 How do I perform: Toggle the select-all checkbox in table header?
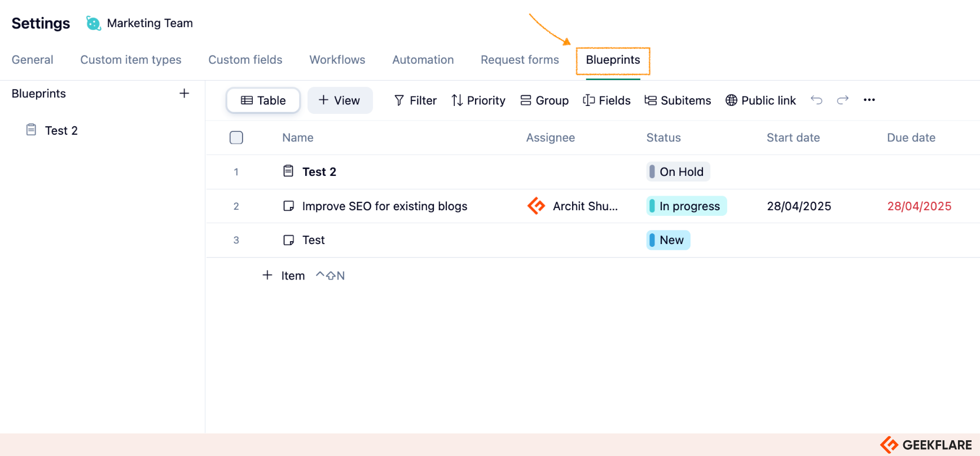tap(236, 138)
